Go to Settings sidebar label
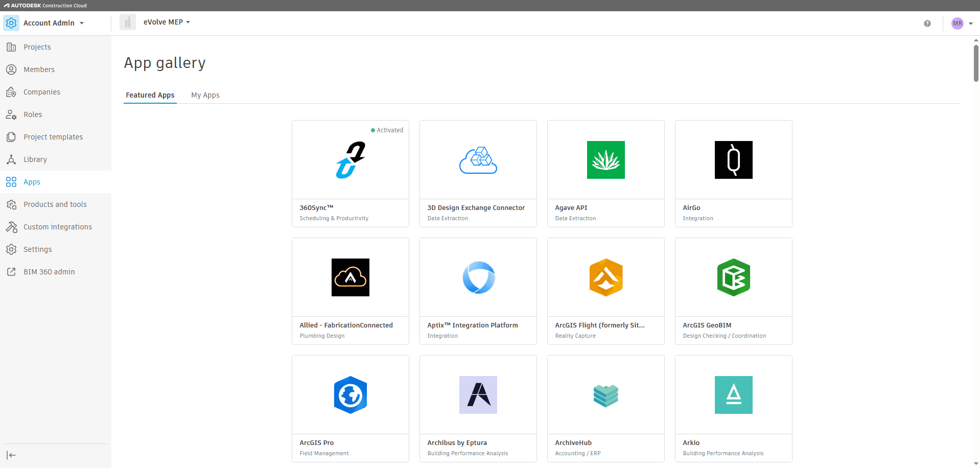Viewport: 980px width, 468px height. pyautogui.click(x=38, y=249)
